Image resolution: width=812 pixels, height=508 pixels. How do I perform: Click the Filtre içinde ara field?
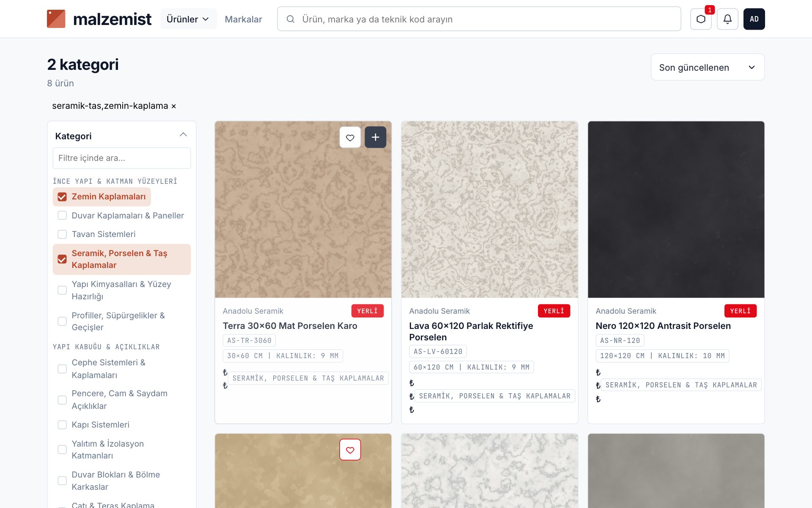(x=122, y=158)
